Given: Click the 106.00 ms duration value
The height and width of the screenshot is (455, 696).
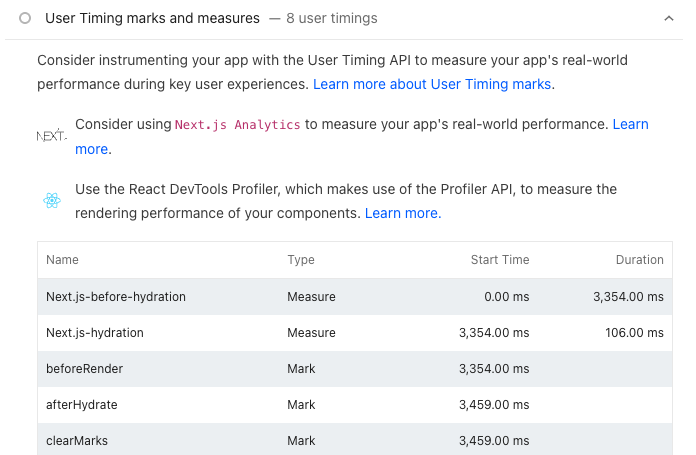Looking at the screenshot, I should coord(635,333).
